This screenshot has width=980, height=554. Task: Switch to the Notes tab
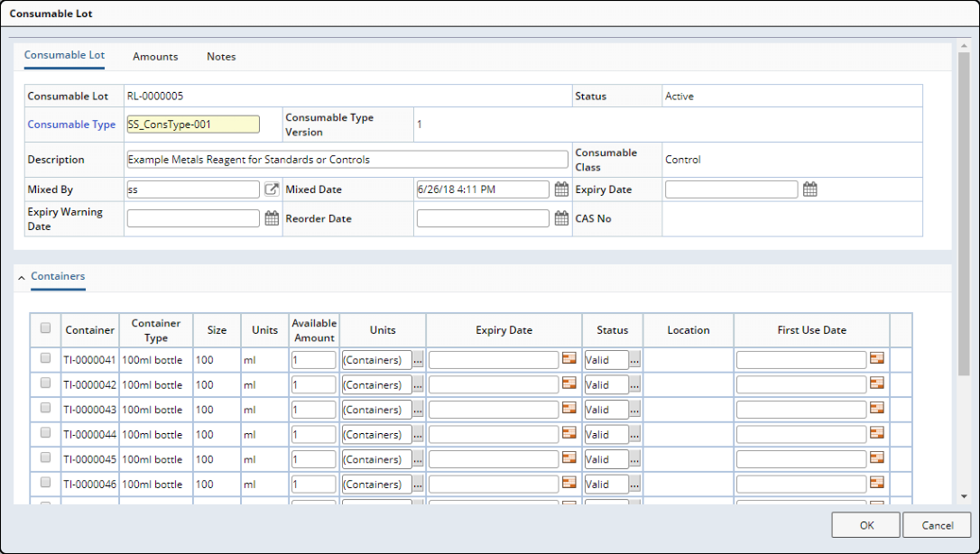pyautogui.click(x=221, y=56)
